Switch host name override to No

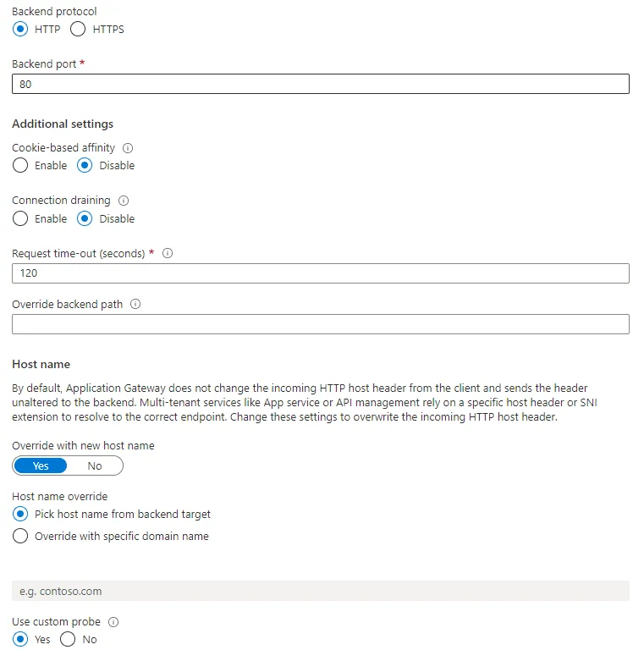pyautogui.click(x=95, y=466)
